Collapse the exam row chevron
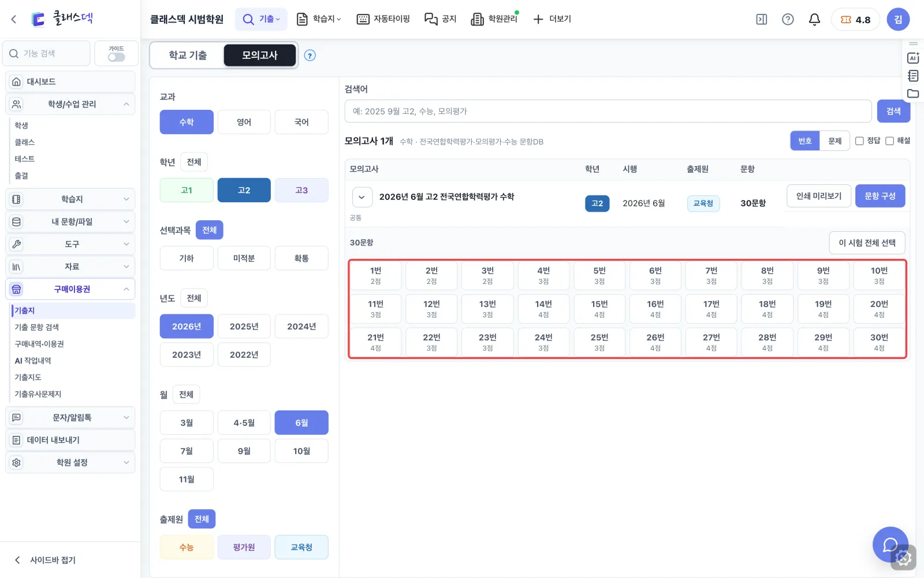This screenshot has height=578, width=924. coord(362,197)
